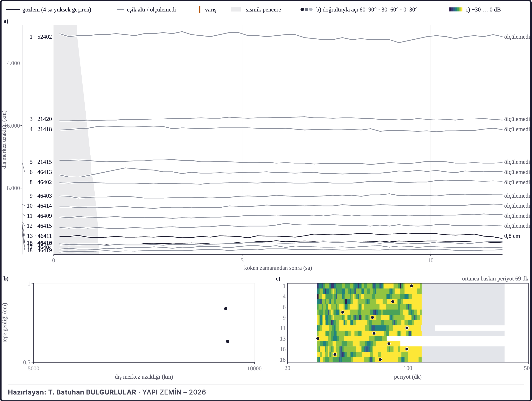The image size is (532, 401).
Task: Select station label '8 · 46402'
Action: click(41, 182)
